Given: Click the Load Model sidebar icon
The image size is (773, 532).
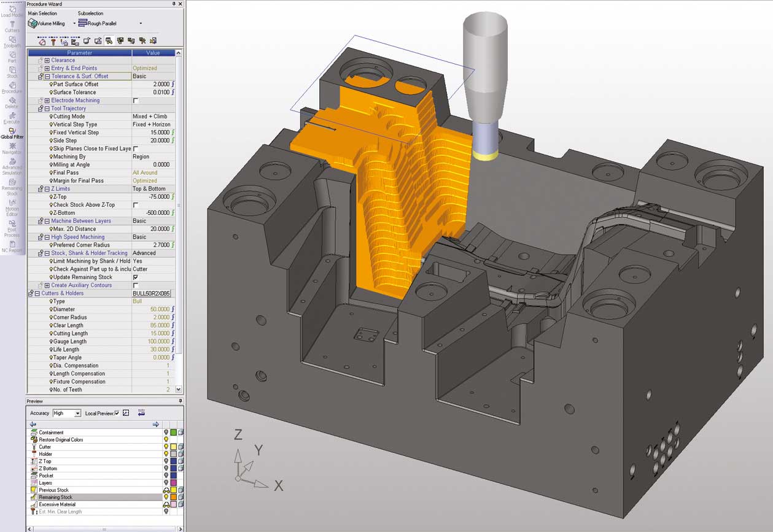Looking at the screenshot, I should point(12,10).
